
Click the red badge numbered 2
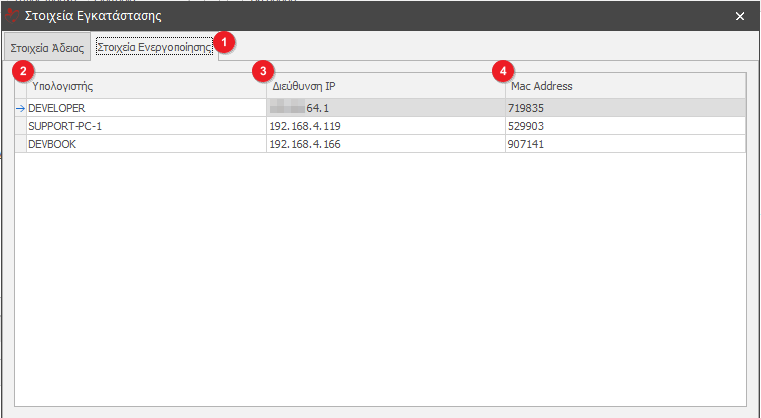tap(22, 72)
